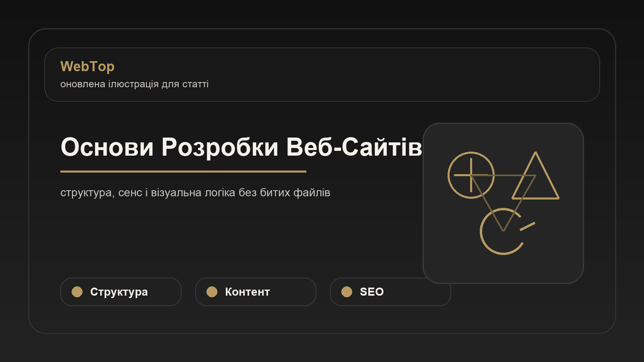Click the geometric illustration card
The image size is (644, 362).
(503, 203)
